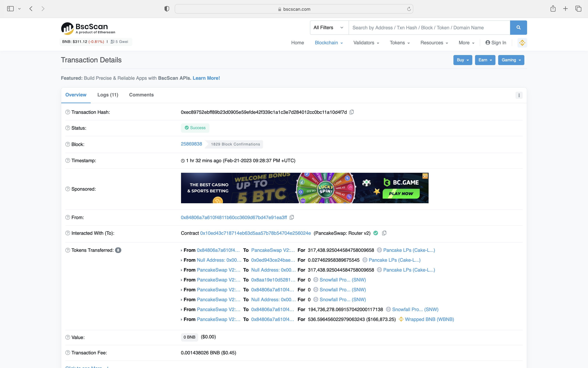Click help icon next to From

[68, 217]
